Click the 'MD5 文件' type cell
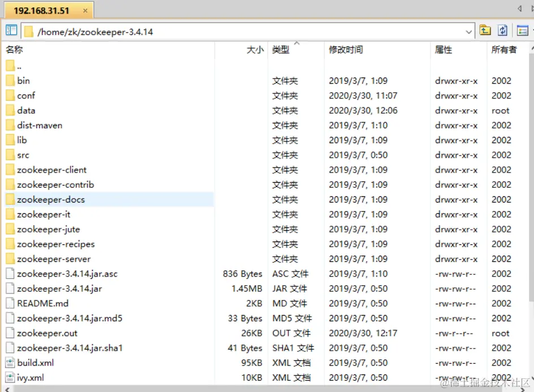 (x=292, y=318)
